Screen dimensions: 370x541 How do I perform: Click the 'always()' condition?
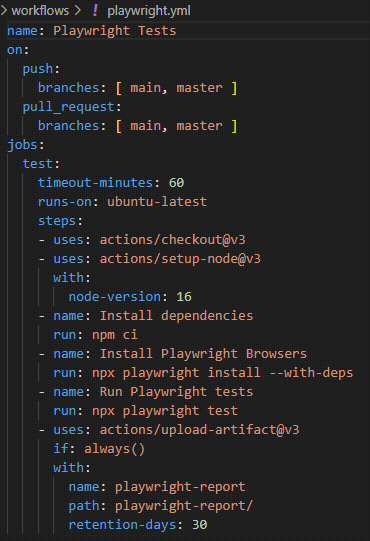pyautogui.click(x=115, y=449)
